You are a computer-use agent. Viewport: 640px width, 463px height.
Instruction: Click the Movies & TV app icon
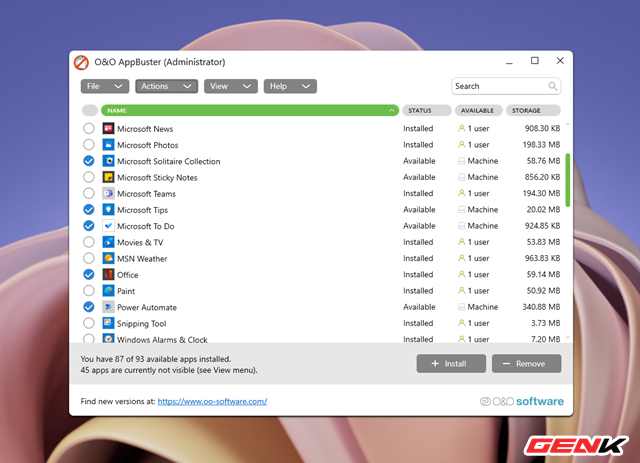(x=108, y=242)
